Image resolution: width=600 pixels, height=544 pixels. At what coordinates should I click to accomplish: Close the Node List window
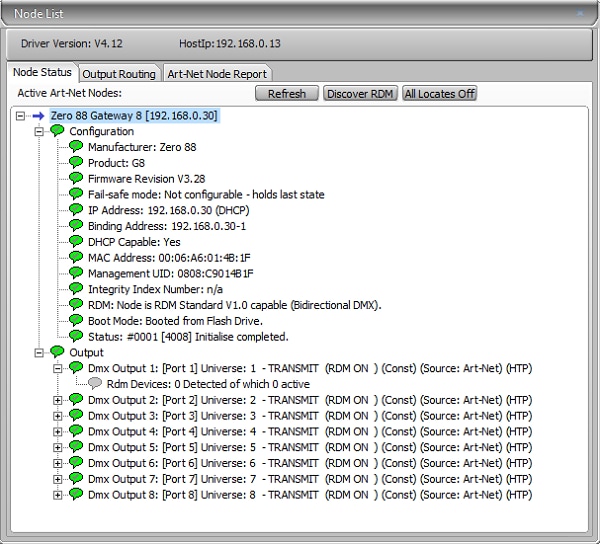580,13
